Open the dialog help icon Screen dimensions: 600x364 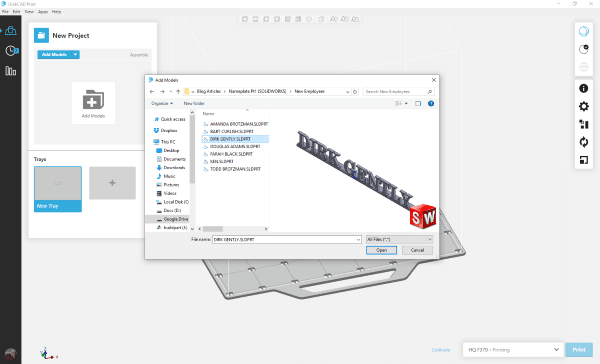coord(431,103)
